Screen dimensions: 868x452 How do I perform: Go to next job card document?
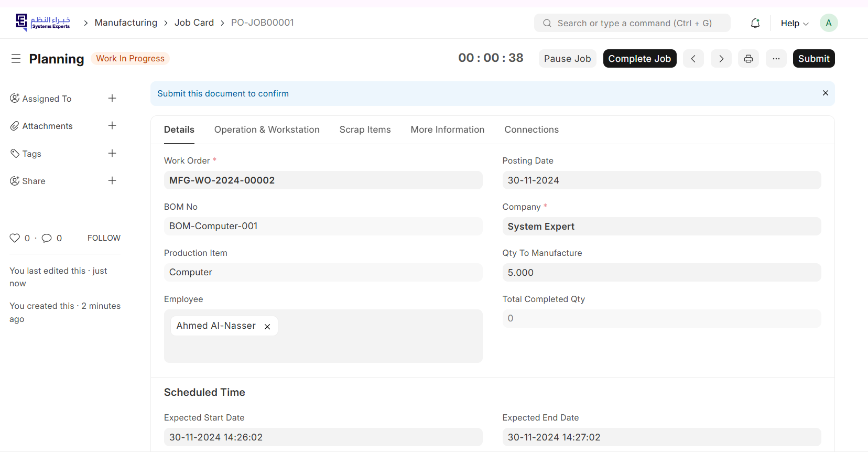(x=721, y=59)
